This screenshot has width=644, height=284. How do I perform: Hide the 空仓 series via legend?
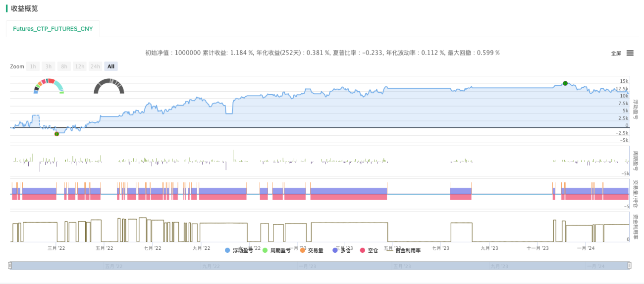pos(369,251)
